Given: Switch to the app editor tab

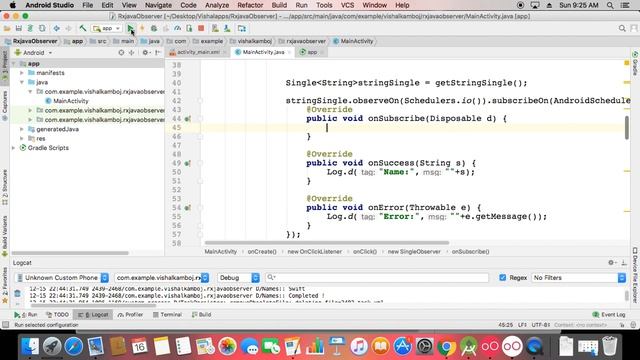Looking at the screenshot, I should [x=311, y=52].
